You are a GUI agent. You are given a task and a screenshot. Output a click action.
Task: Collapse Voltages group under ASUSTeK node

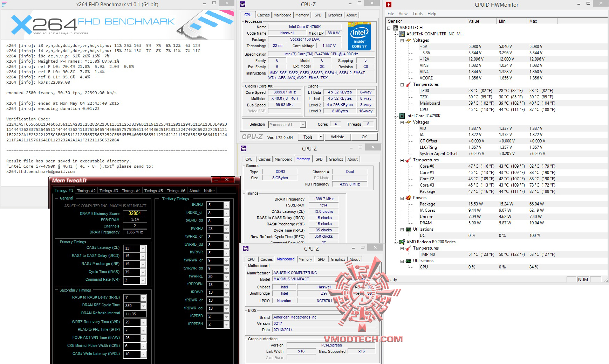(402, 40)
